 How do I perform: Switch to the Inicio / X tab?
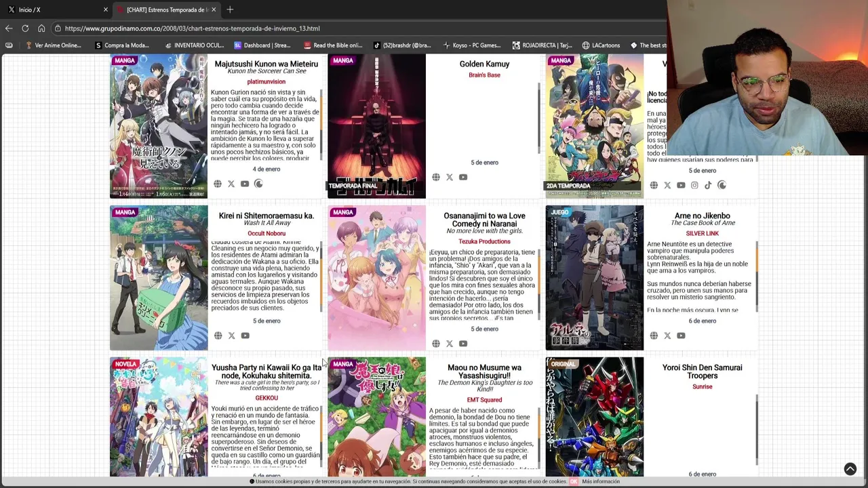pos(56,9)
